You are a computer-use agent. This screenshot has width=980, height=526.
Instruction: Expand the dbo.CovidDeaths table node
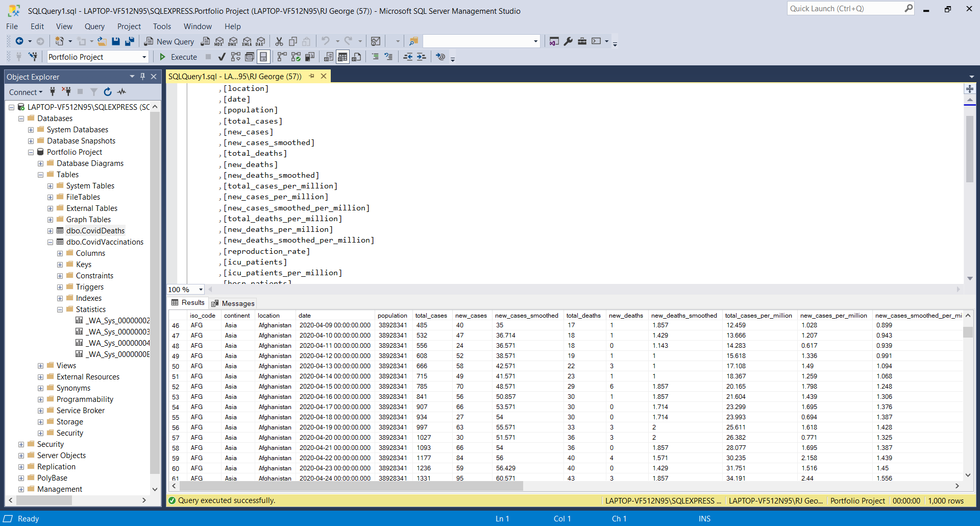pyautogui.click(x=50, y=231)
